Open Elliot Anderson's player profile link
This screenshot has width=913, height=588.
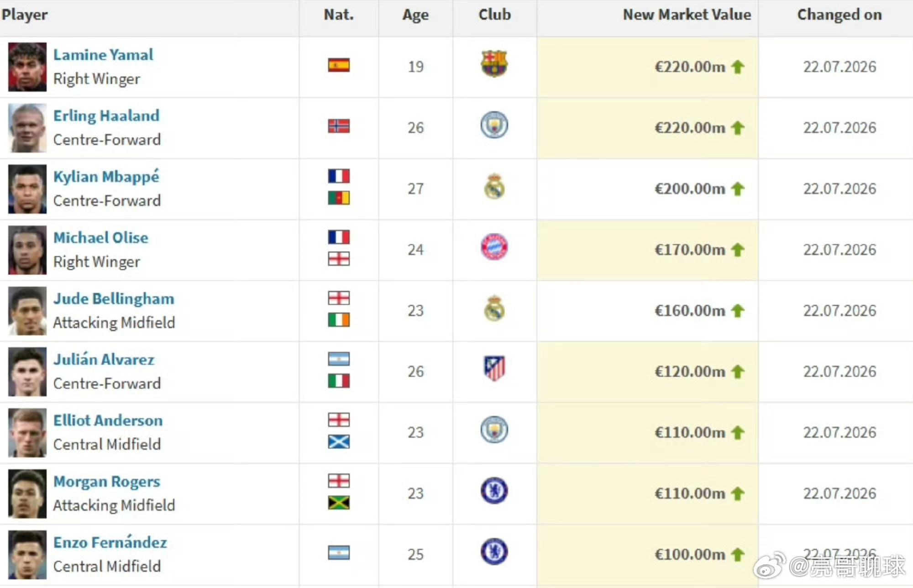[108, 420]
